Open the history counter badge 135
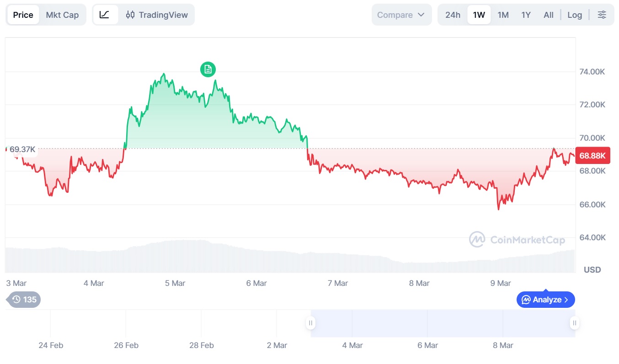The image size is (619, 364). click(24, 300)
